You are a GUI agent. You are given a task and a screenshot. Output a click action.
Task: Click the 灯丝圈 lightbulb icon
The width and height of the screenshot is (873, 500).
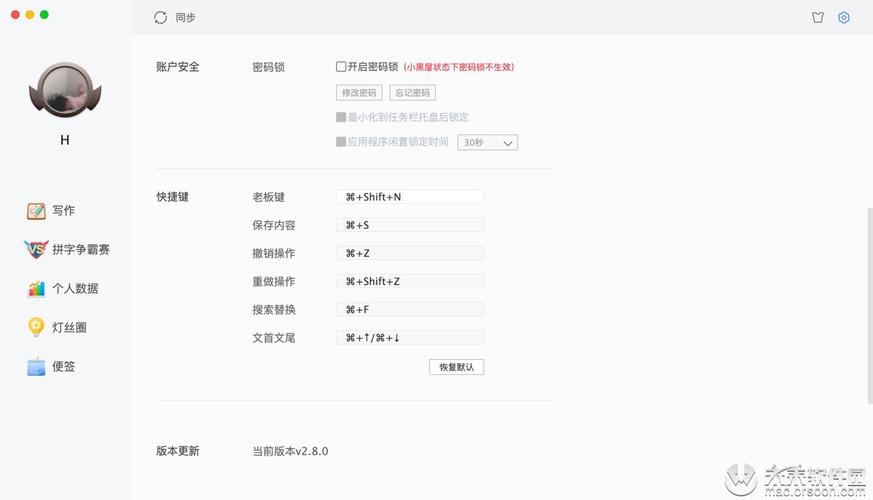tap(36, 327)
